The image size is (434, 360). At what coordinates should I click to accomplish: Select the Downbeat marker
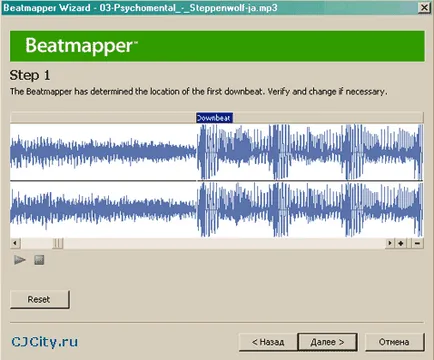[x=214, y=118]
